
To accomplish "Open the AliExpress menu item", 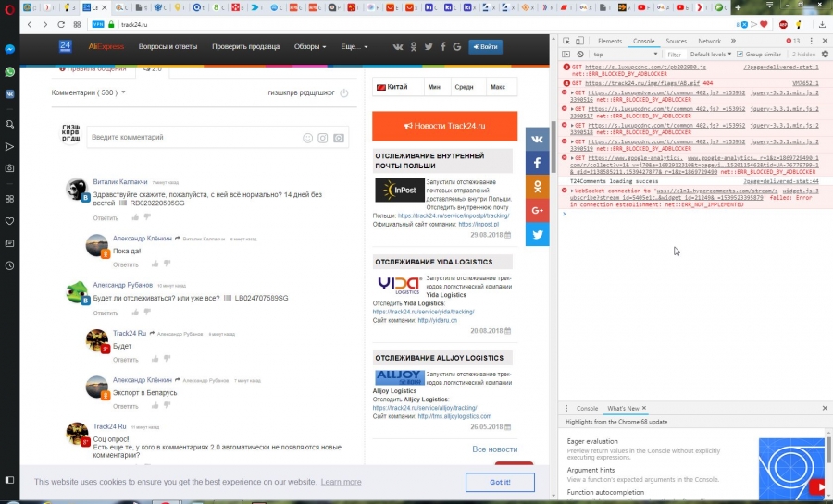I will pos(106,46).
